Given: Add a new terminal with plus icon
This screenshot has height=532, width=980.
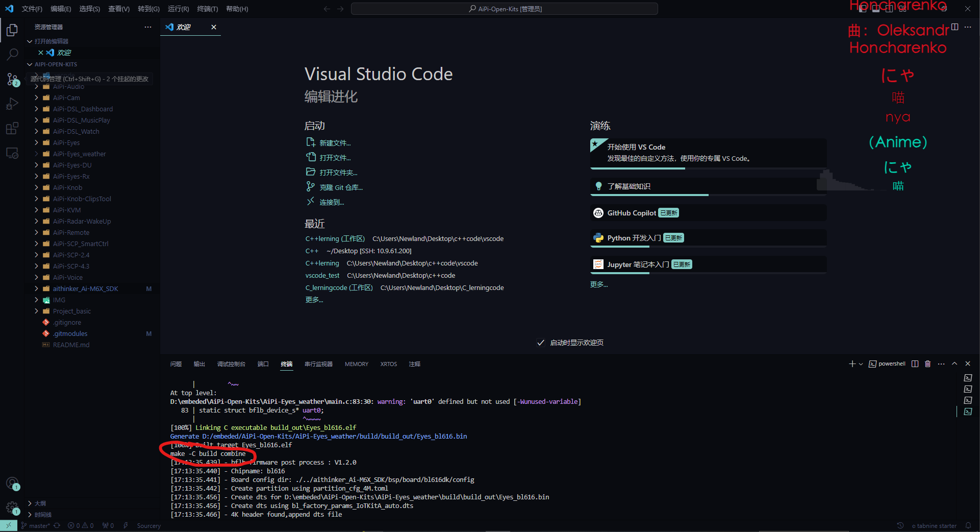Looking at the screenshot, I should [x=852, y=364].
